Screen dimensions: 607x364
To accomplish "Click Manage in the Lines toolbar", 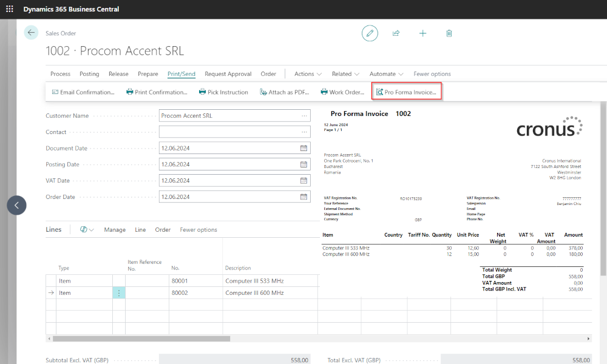I will click(115, 230).
